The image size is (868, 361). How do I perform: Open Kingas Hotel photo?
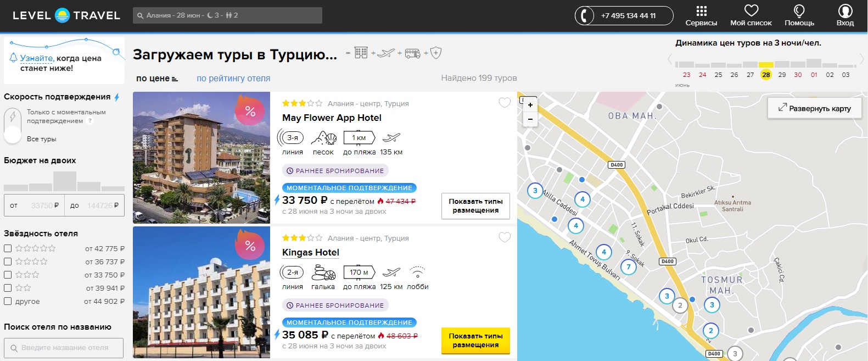click(201, 292)
